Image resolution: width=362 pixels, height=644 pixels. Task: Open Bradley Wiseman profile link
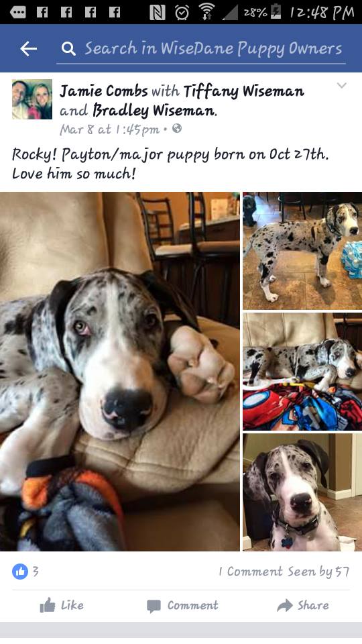(154, 110)
